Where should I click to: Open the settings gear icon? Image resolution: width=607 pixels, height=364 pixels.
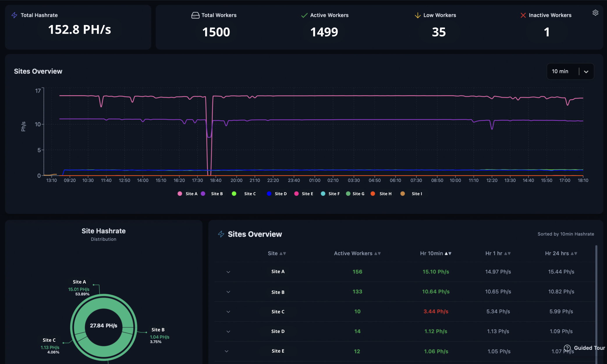(595, 13)
